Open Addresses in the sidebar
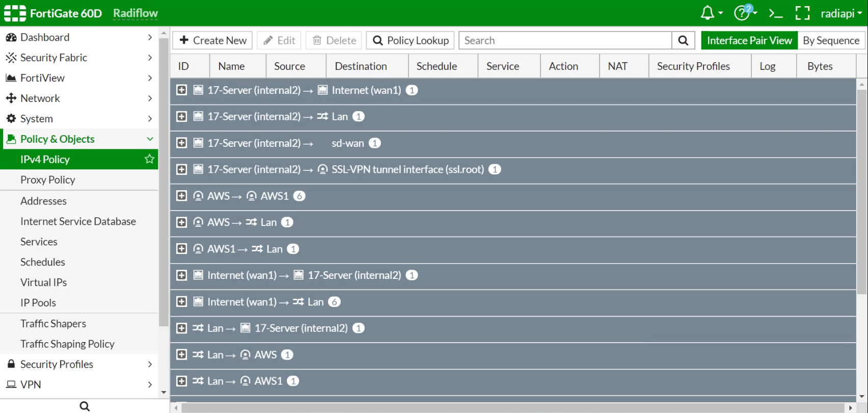Image resolution: width=868 pixels, height=413 pixels. point(43,201)
